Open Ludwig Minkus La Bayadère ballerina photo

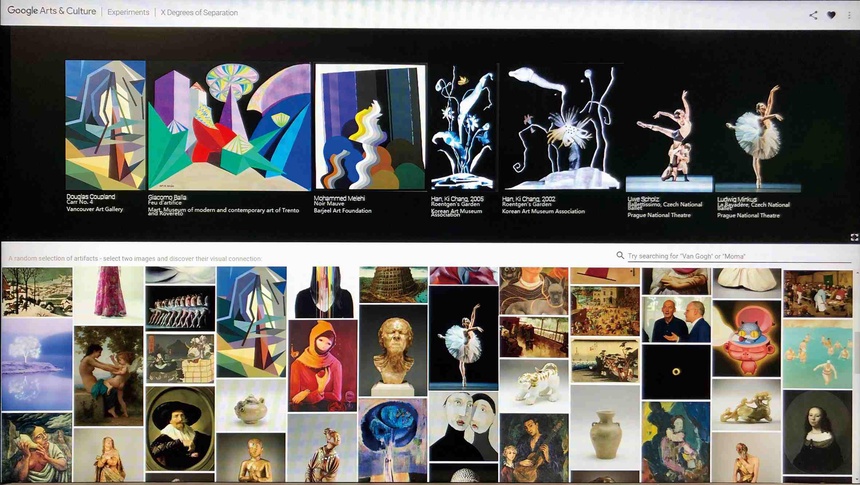pos(758,137)
